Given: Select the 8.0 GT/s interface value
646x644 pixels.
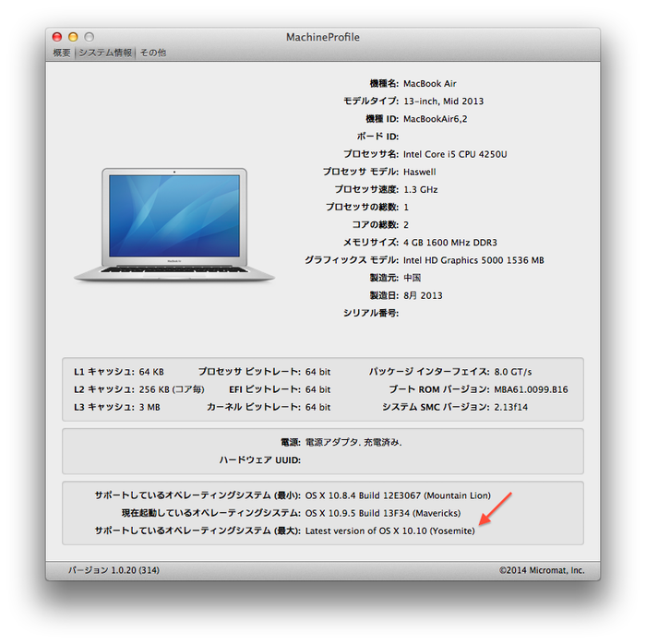Looking at the screenshot, I should point(512,372).
